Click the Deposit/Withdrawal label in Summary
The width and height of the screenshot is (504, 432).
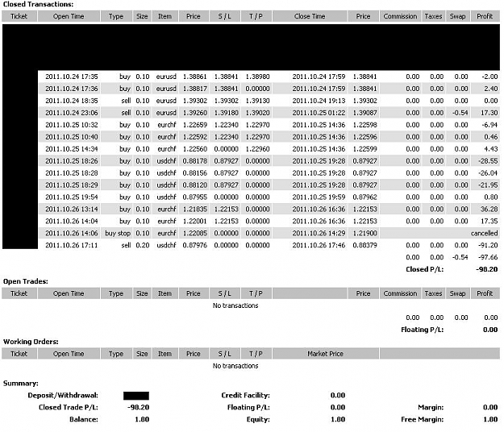tap(63, 396)
